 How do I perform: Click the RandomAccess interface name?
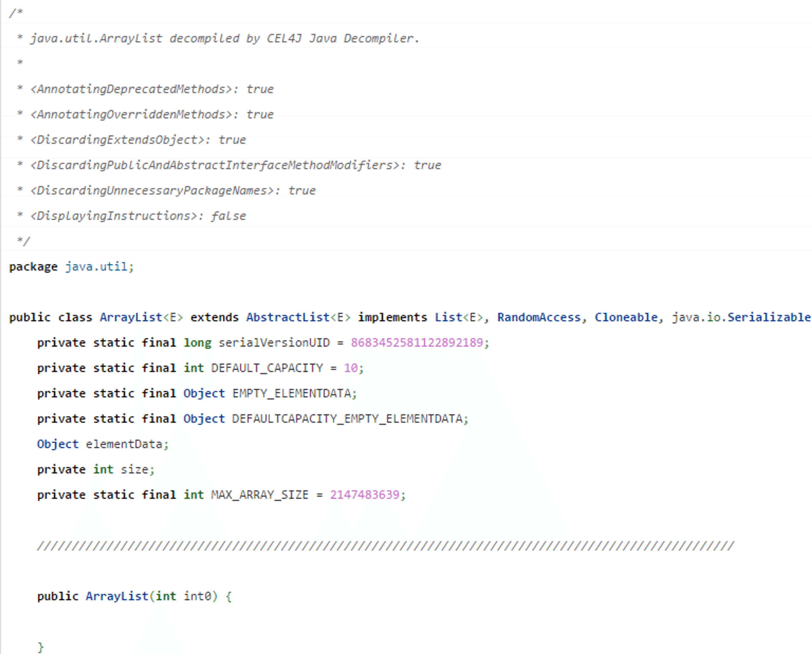tap(539, 317)
